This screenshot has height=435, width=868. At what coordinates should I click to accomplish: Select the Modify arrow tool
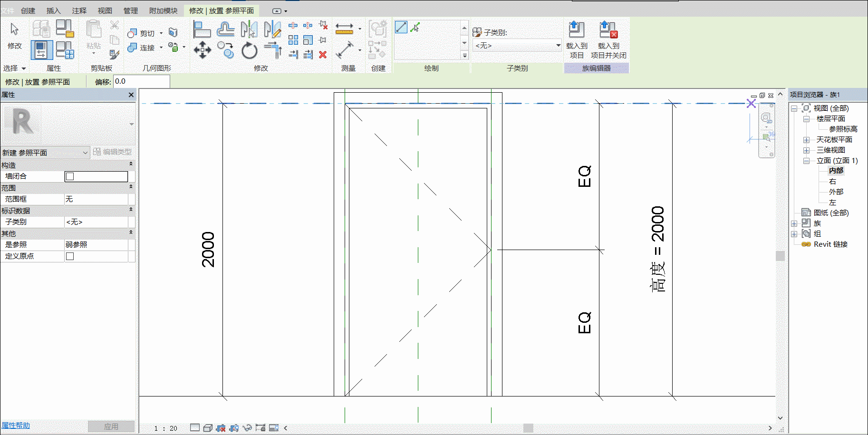tap(14, 29)
